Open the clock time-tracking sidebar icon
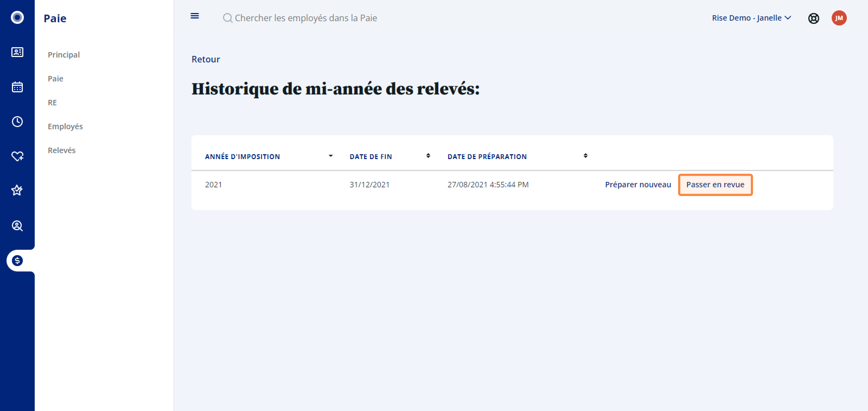This screenshot has height=411, width=868. point(17,122)
